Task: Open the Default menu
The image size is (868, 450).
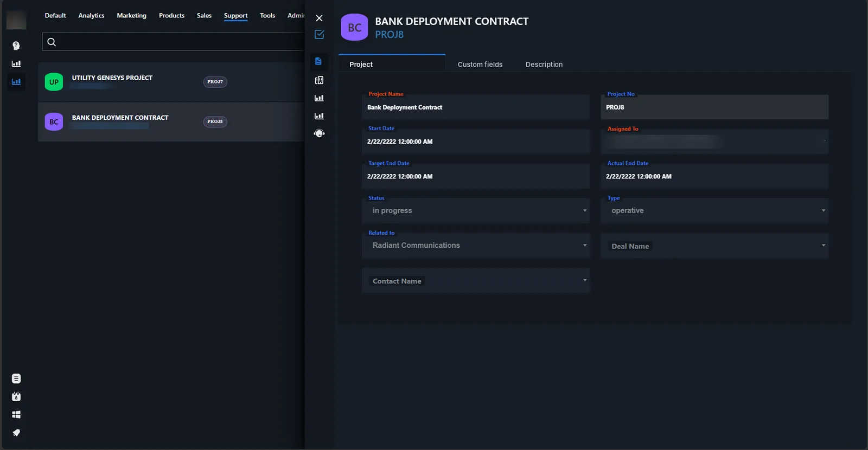Action: tap(55, 16)
